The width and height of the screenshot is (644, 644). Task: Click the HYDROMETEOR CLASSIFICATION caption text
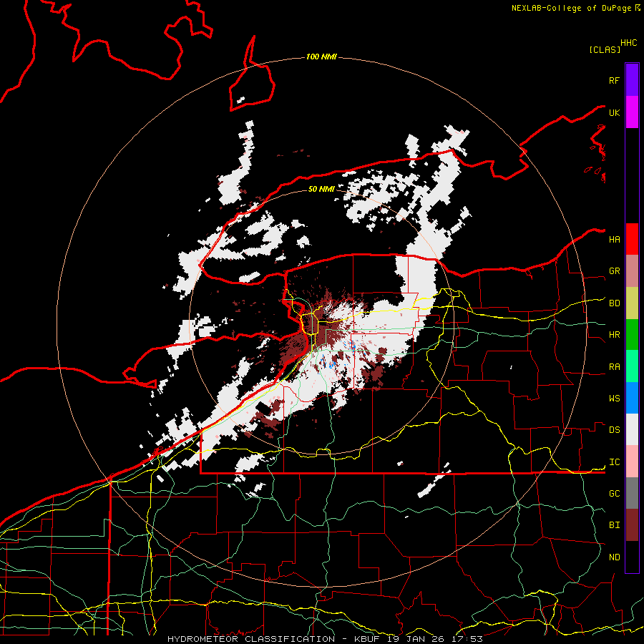pyautogui.click(x=251, y=639)
